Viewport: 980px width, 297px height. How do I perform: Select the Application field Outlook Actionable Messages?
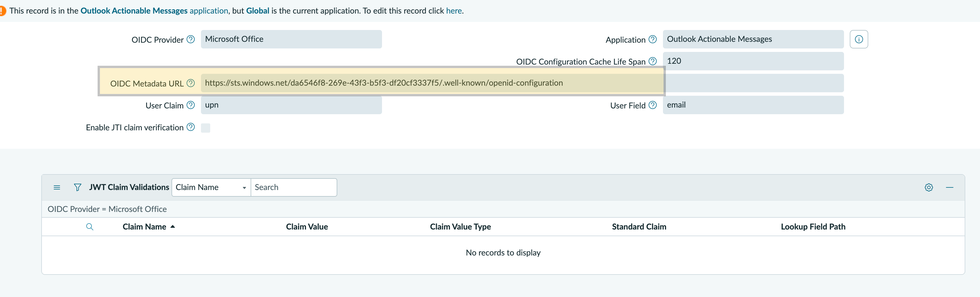[753, 39]
